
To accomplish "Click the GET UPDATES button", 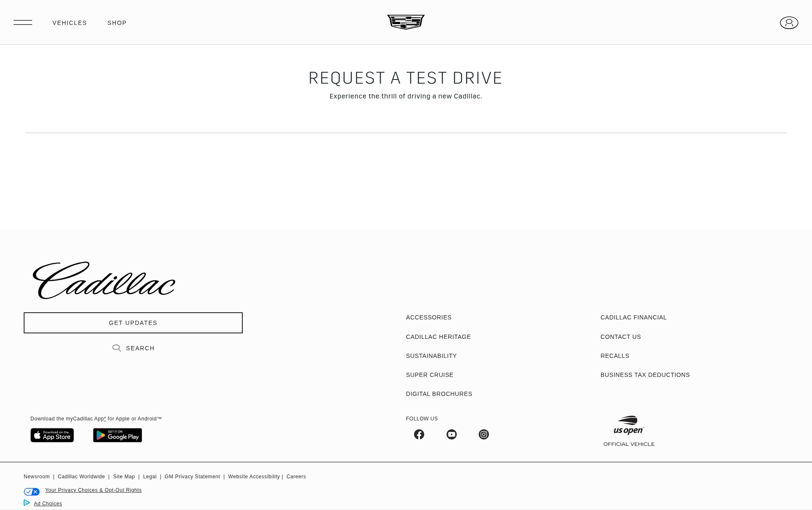I will 133,322.
